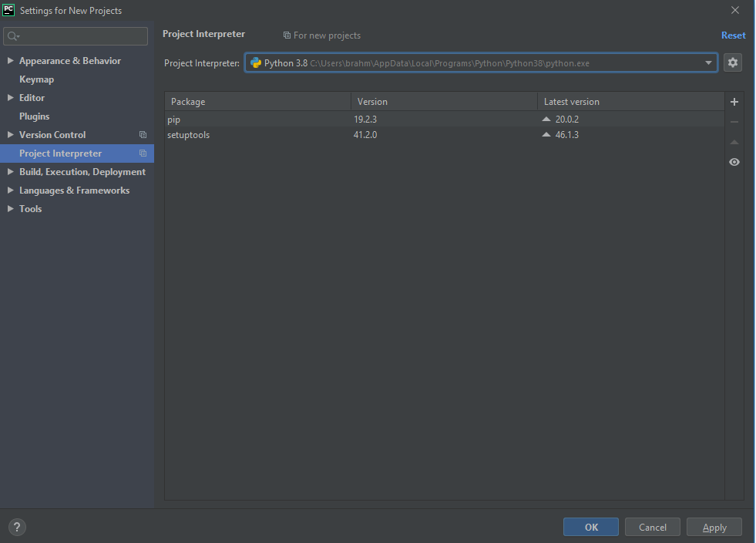
Task: Click the upgrade triangle icon in the package toolbar
Action: coord(734,141)
